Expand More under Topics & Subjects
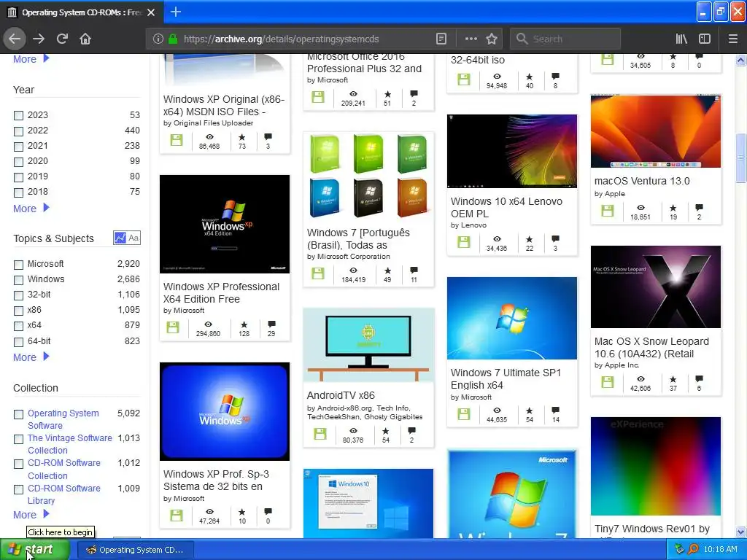Viewport: 747px width, 560px height. coord(31,357)
